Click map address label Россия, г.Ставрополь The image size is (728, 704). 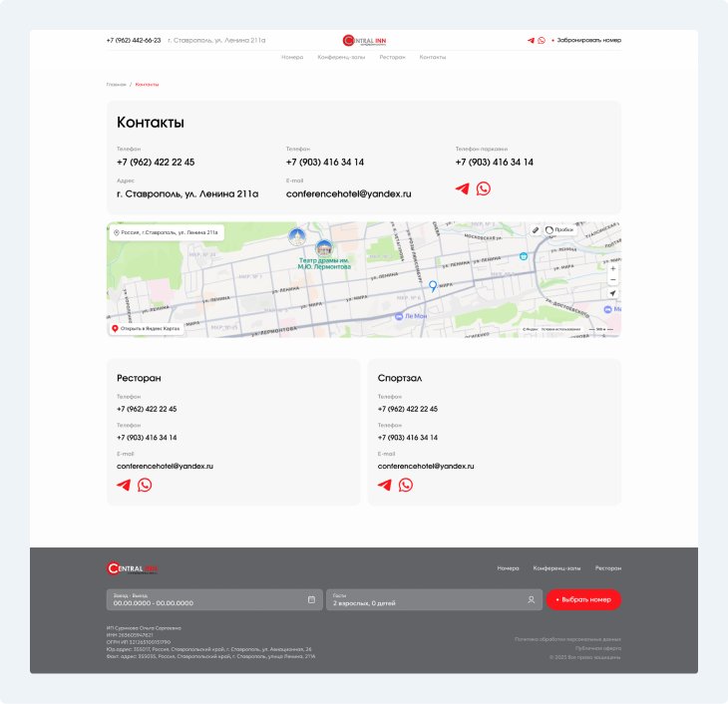pyautogui.click(x=167, y=232)
